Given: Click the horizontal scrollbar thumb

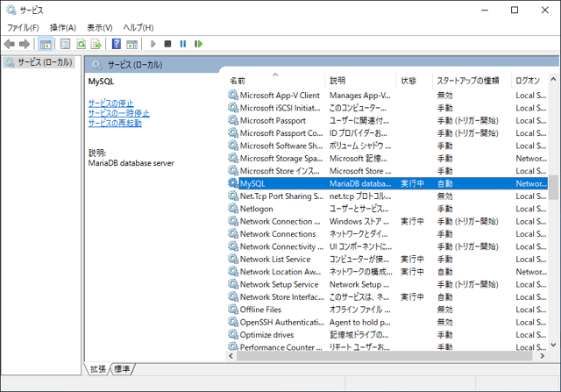Looking at the screenshot, I should pyautogui.click(x=385, y=356).
